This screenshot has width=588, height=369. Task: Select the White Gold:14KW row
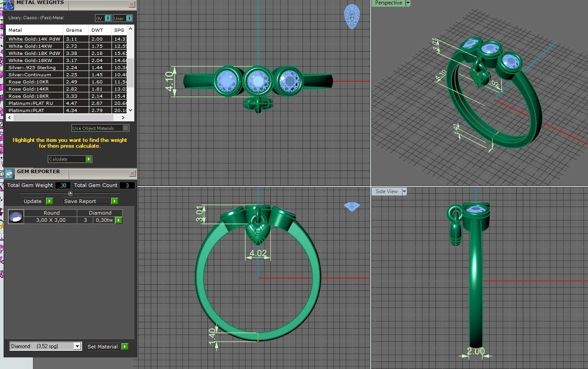67,46
